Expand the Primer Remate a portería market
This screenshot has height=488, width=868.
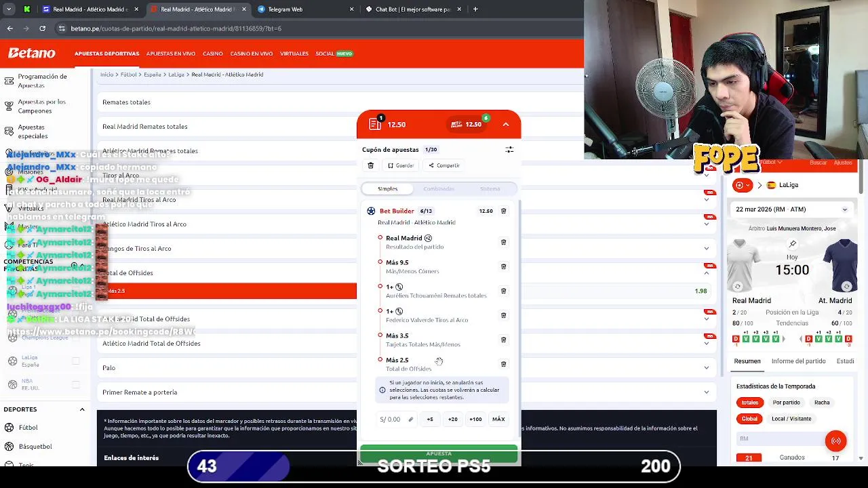click(407, 392)
